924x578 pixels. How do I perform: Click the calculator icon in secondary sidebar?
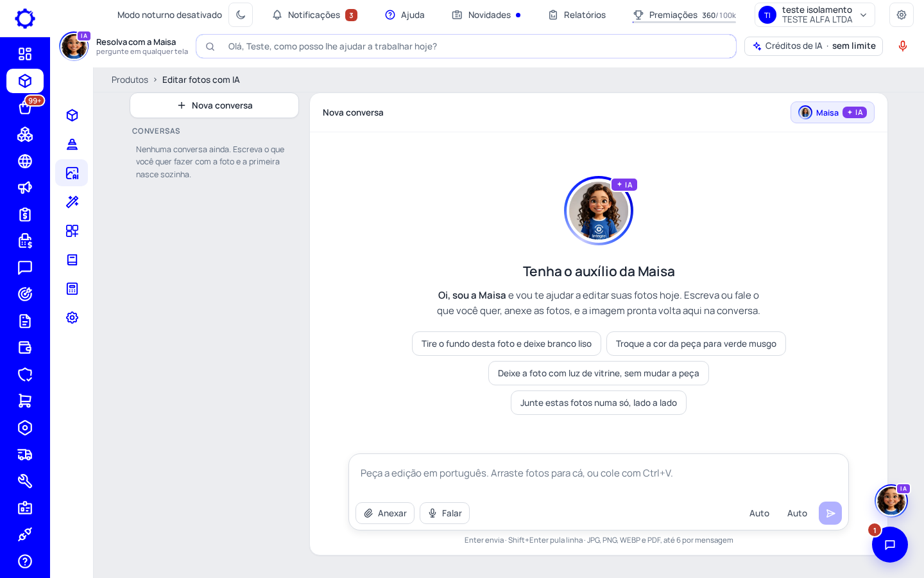tap(72, 288)
